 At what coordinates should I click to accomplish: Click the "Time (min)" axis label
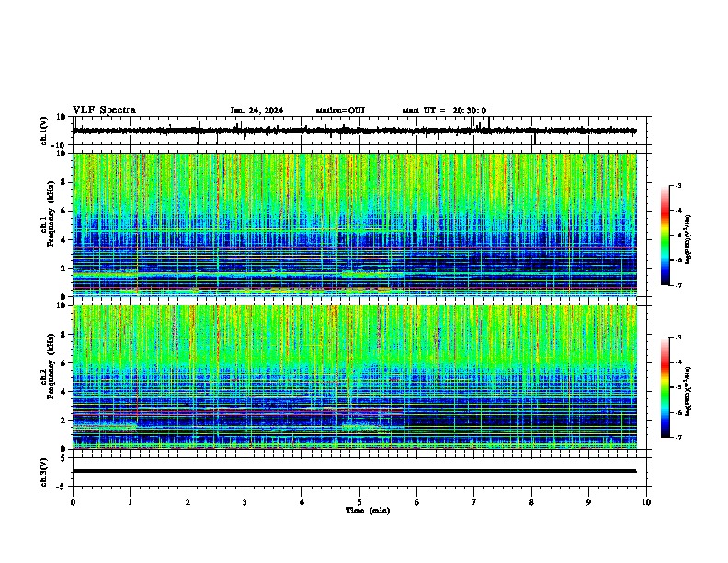368,511
